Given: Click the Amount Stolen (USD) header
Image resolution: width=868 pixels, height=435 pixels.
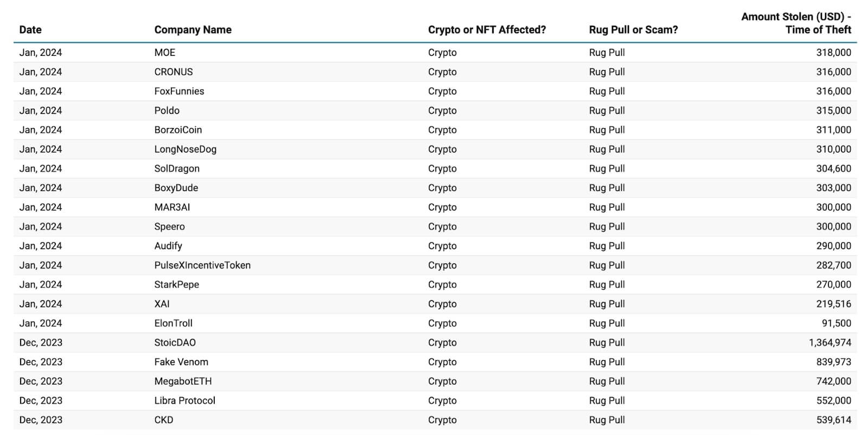Looking at the screenshot, I should click(796, 23).
